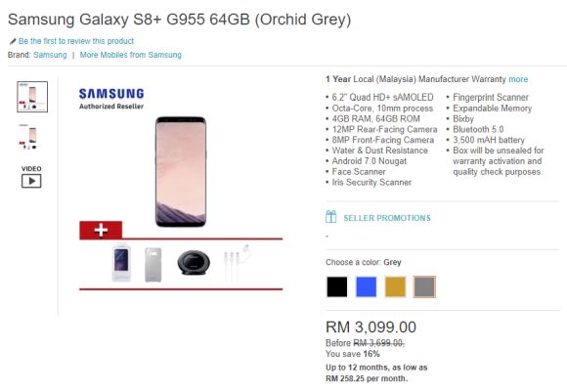Open the Samsung brand link
567x392 pixels.
pos(50,55)
